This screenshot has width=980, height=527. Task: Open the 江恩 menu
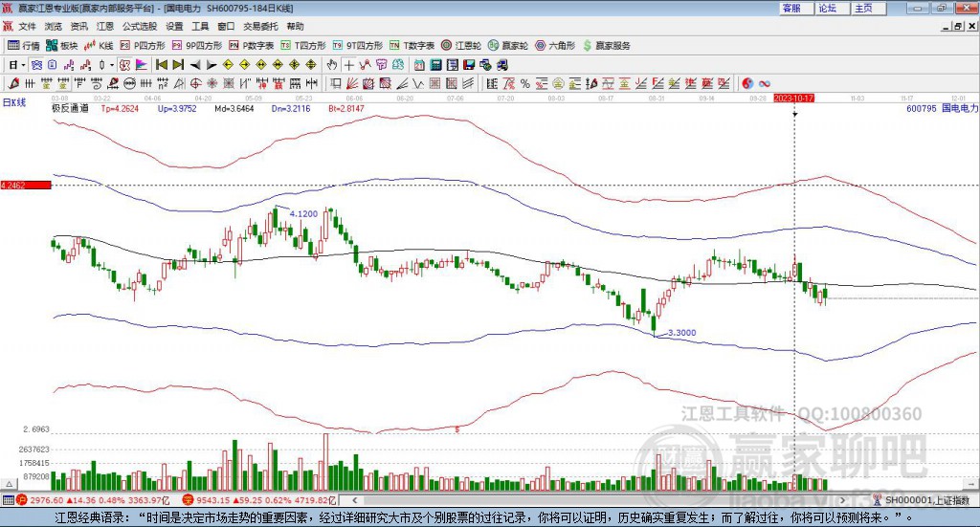tap(105, 26)
